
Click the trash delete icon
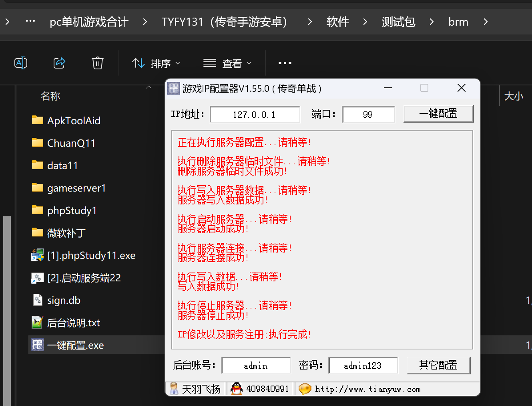[x=98, y=63]
